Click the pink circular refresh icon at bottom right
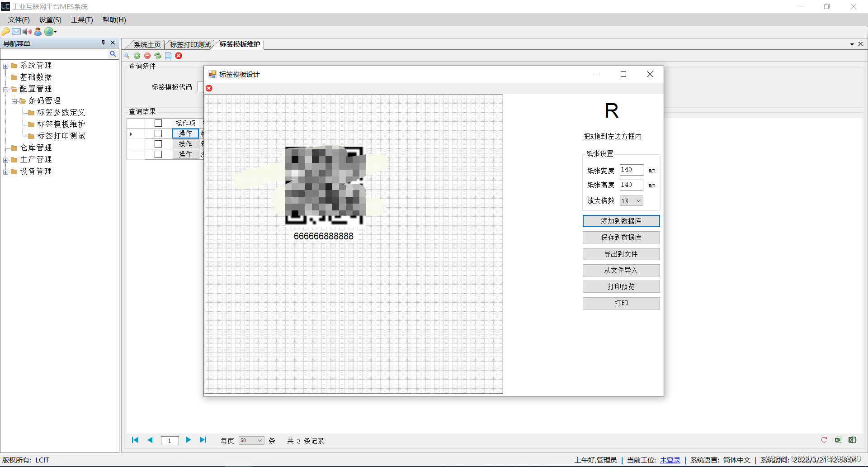Viewport: 868px width, 467px height. (x=824, y=440)
